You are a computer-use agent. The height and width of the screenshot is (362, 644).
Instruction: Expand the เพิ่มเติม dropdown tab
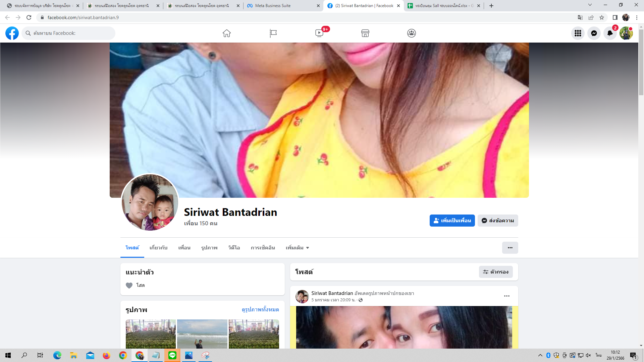pyautogui.click(x=297, y=248)
